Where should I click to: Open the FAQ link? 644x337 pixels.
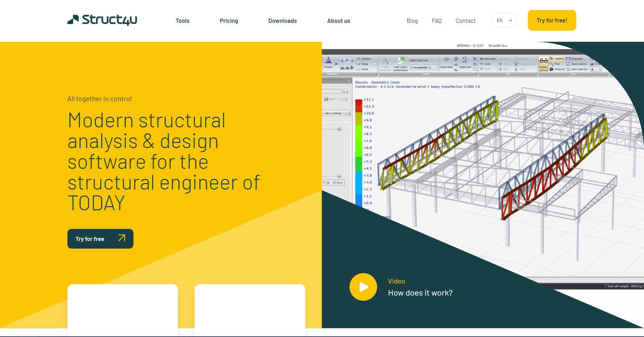[437, 21]
